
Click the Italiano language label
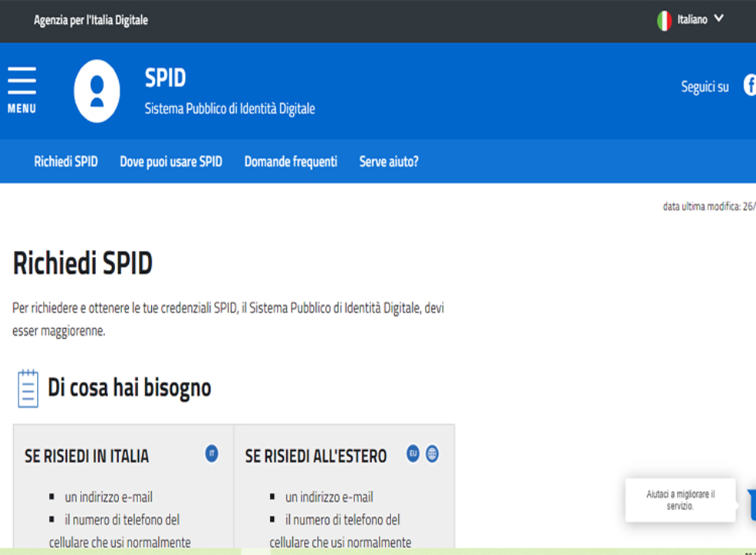pos(693,19)
